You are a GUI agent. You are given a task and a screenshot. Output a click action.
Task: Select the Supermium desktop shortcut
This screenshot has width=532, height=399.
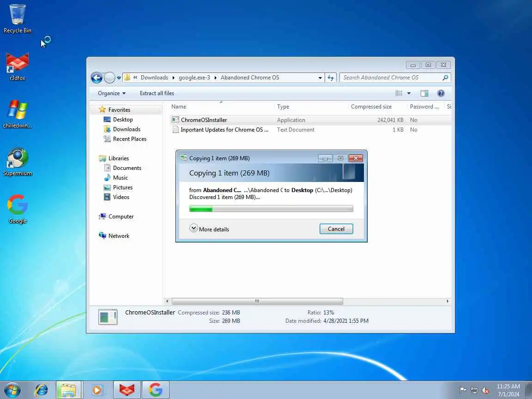(x=17, y=162)
